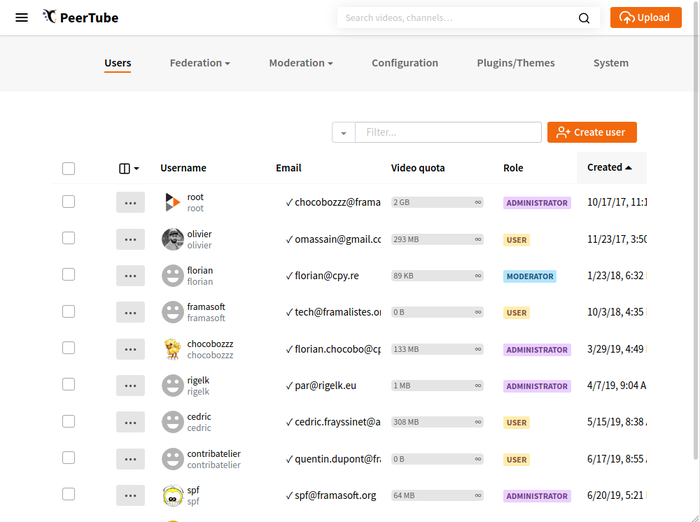Viewport: 700px width, 522px height.
Task: Open the column visibility dropdown
Action: pos(129,168)
